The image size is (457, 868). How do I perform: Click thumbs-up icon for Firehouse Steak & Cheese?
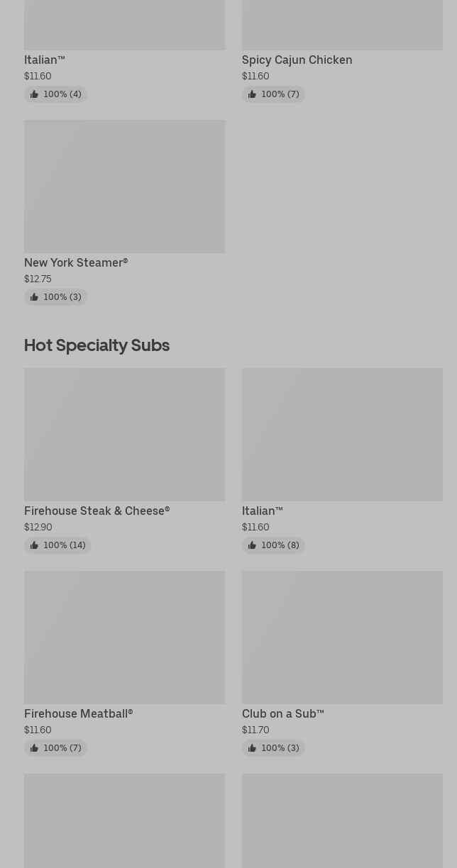[34, 545]
